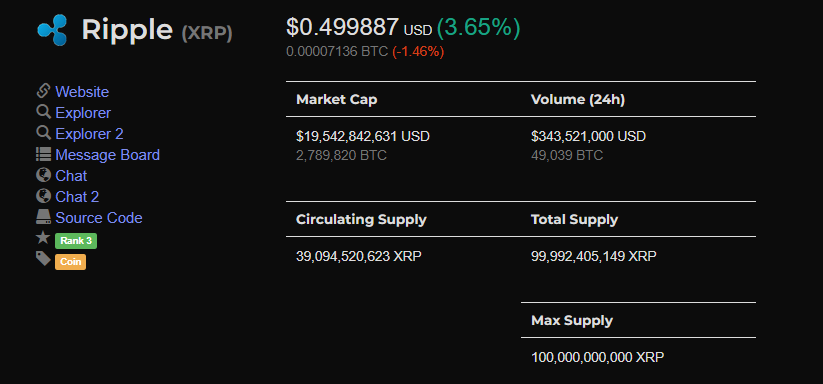Open the Explorer 2 link
This screenshot has height=384, width=823.
tap(89, 134)
